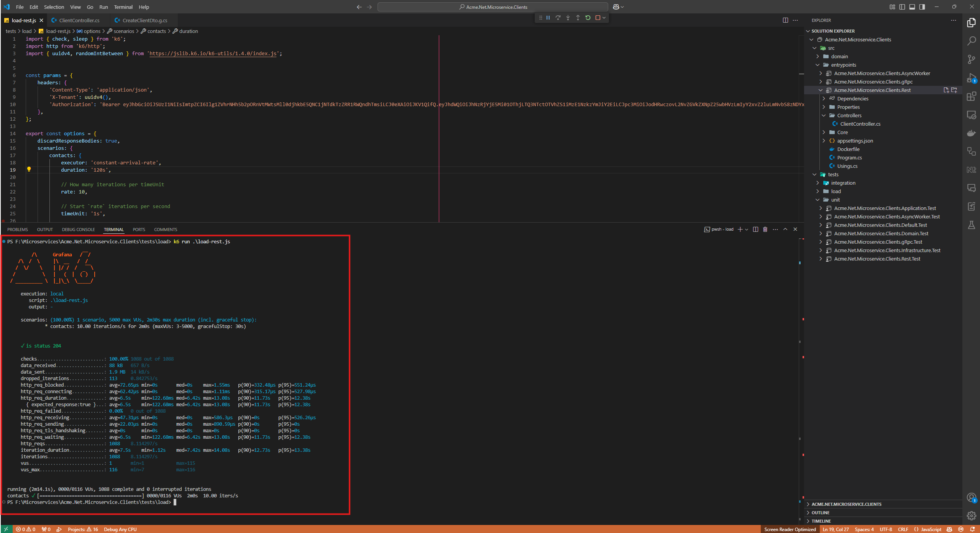
Task: Click the command center search box
Action: tap(492, 7)
